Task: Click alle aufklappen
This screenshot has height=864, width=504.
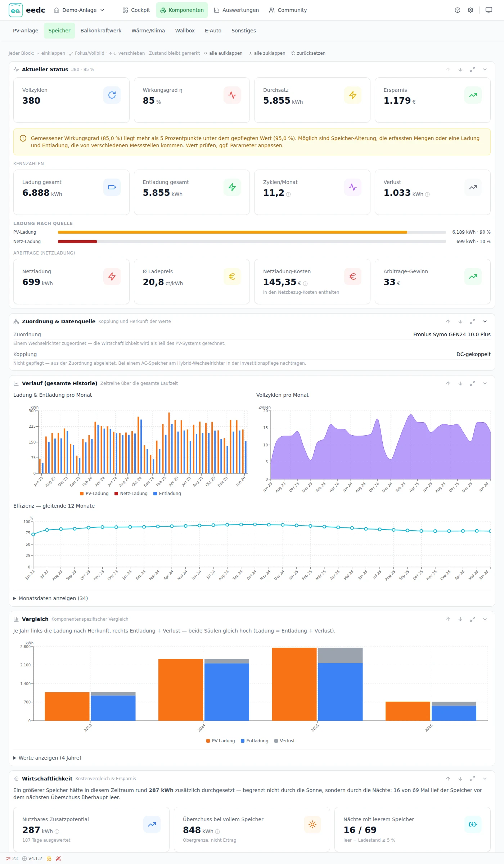Action: coord(223,53)
